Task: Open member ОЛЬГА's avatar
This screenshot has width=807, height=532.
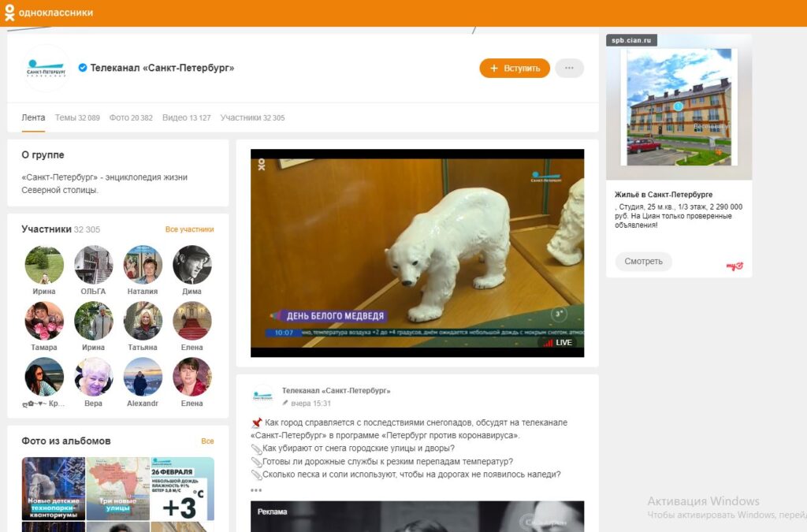Action: pos(93,265)
